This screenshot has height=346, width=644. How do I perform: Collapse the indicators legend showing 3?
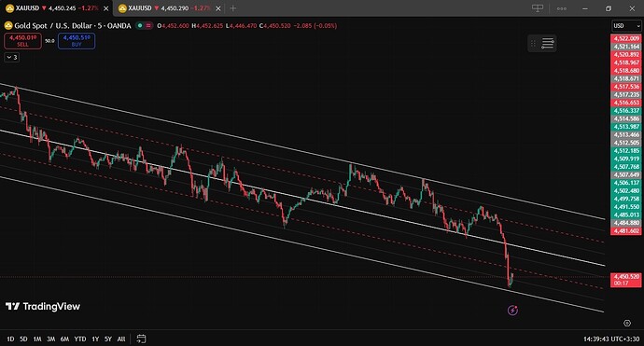pos(12,57)
